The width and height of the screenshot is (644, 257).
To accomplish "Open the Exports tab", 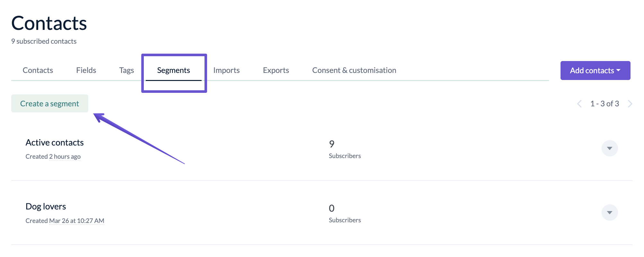I will click(x=276, y=70).
